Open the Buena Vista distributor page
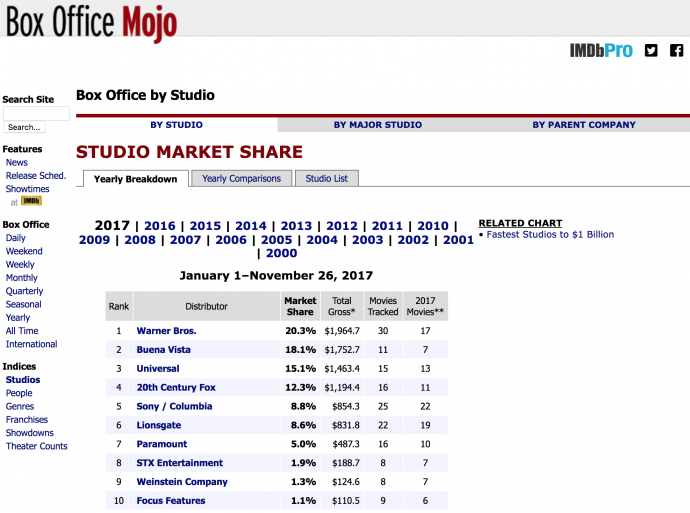690x513 pixels. [x=163, y=350]
